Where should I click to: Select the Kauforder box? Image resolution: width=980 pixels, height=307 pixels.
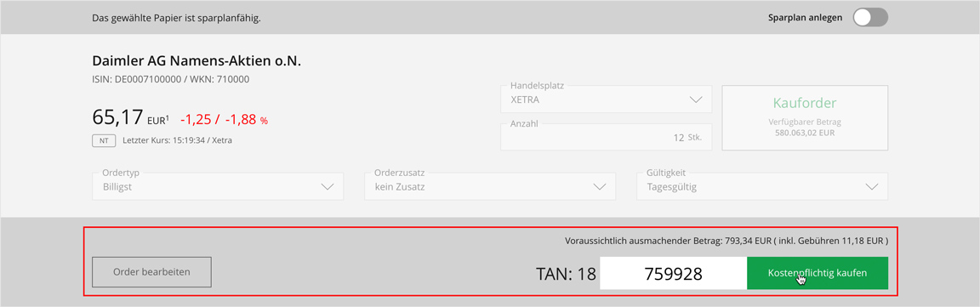(805, 117)
